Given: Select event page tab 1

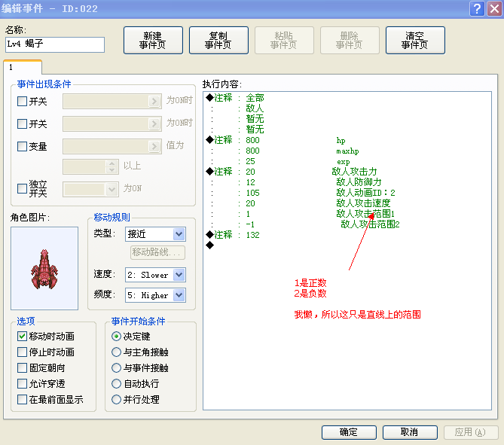Looking at the screenshot, I should click(23, 67).
